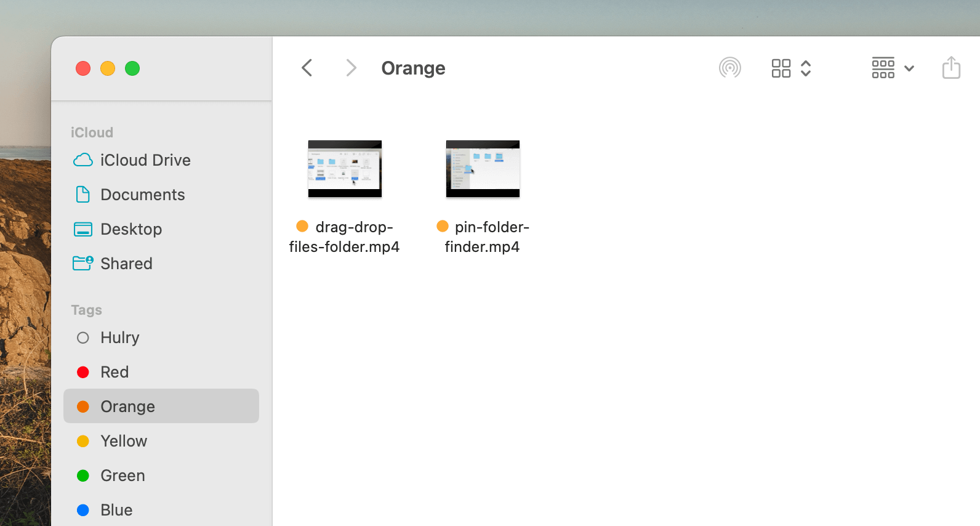The height and width of the screenshot is (526, 980).
Task: Minimize the window with yellow button
Action: pyautogui.click(x=108, y=68)
